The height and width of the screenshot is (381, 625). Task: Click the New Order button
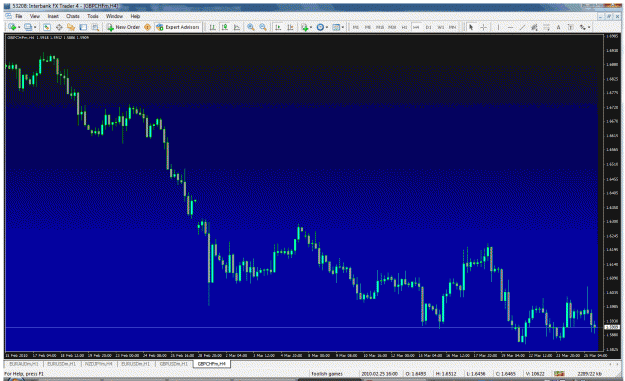click(123, 27)
